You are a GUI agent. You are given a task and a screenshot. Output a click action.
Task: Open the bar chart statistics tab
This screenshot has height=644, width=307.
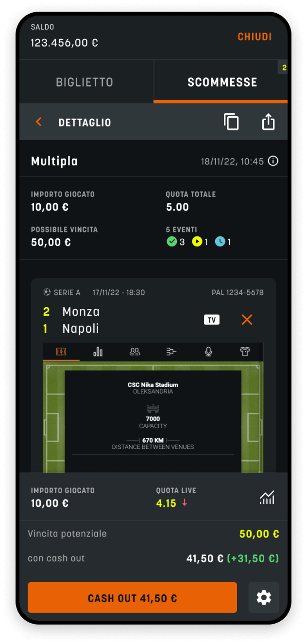(98, 352)
